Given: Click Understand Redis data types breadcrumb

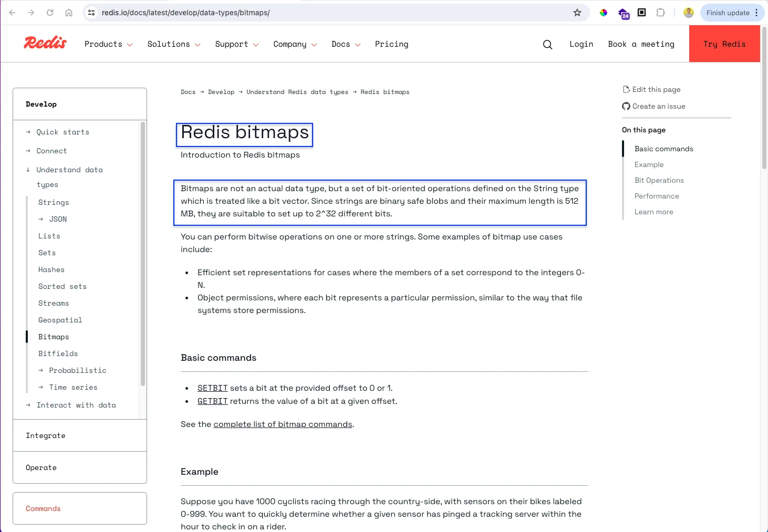Looking at the screenshot, I should point(297,92).
